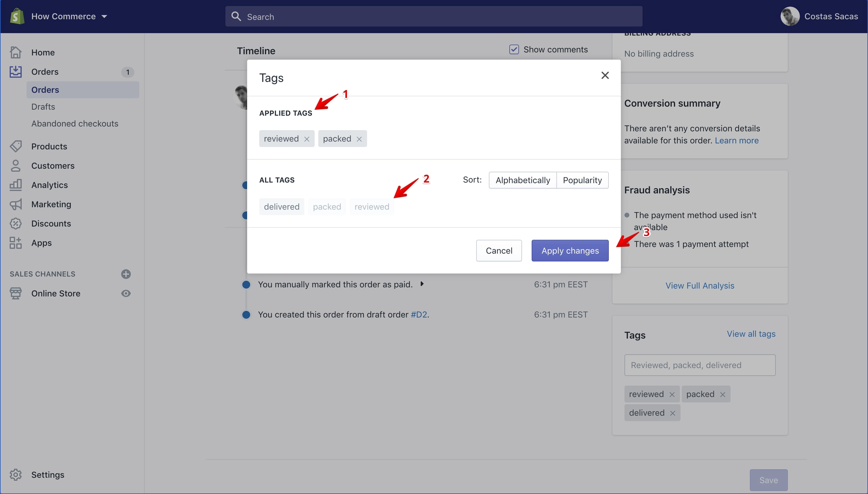
Task: Open View Full Analysis link
Action: [x=700, y=286]
